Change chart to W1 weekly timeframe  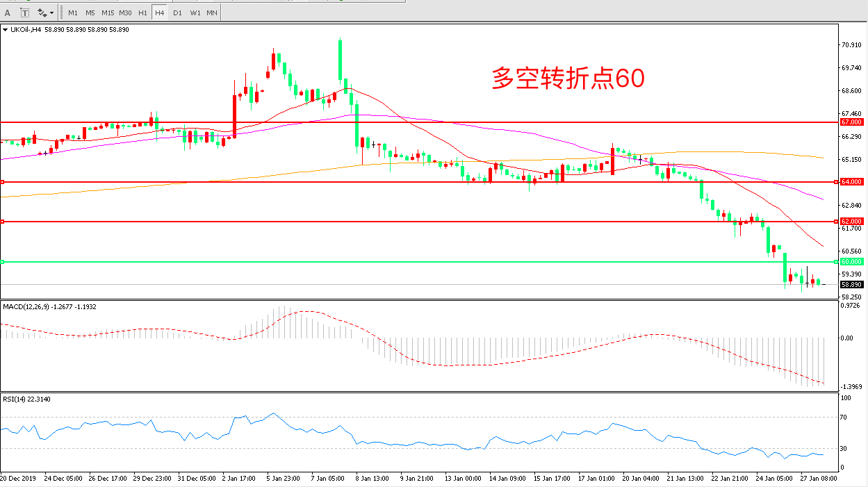195,13
